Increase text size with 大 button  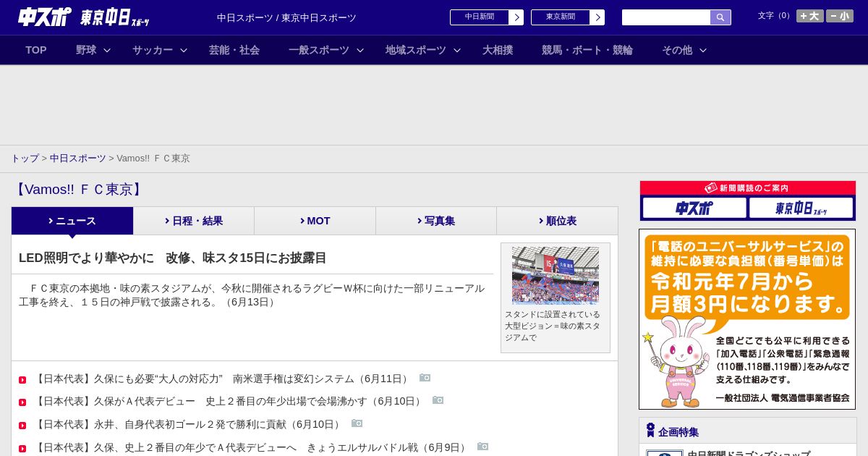[810, 16]
